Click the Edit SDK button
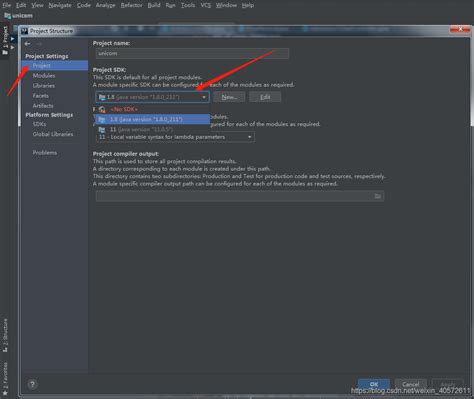Screen dimensions: 474x399 (x=265, y=97)
